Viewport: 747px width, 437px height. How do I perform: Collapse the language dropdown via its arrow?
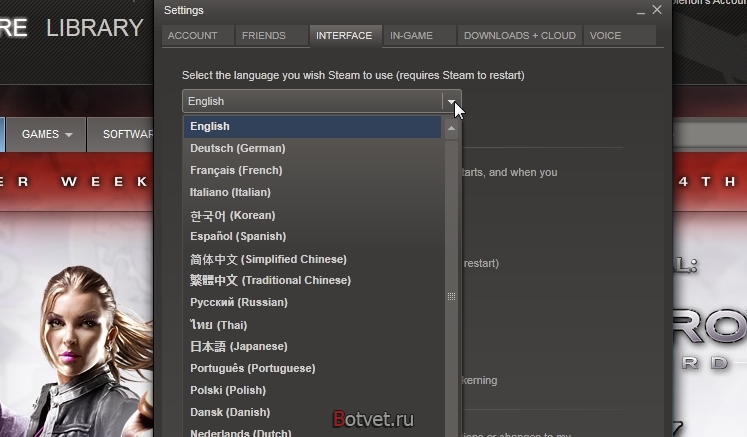[451, 101]
